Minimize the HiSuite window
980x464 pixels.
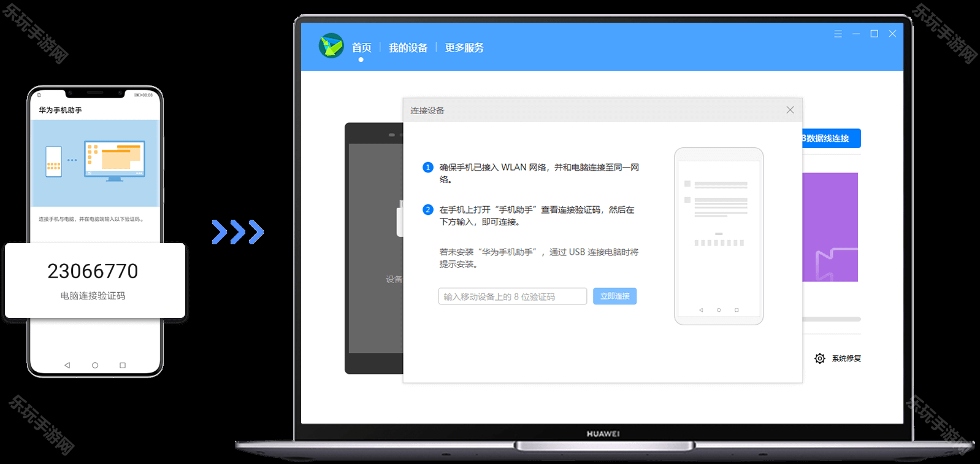(x=856, y=34)
